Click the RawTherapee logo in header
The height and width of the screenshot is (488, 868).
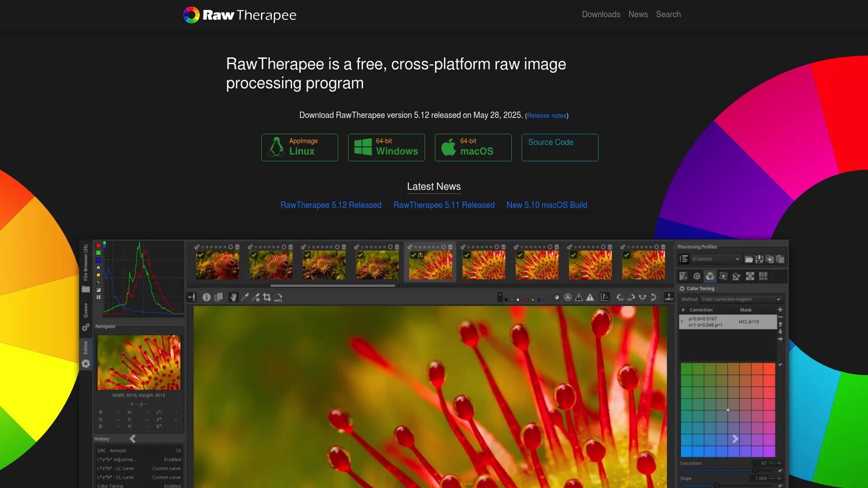tap(240, 15)
